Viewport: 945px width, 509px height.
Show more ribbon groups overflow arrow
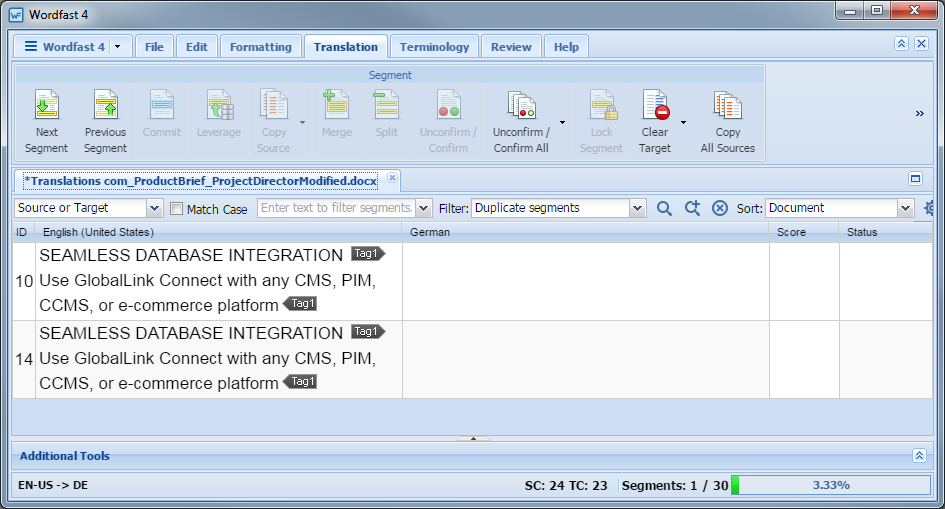click(x=920, y=113)
